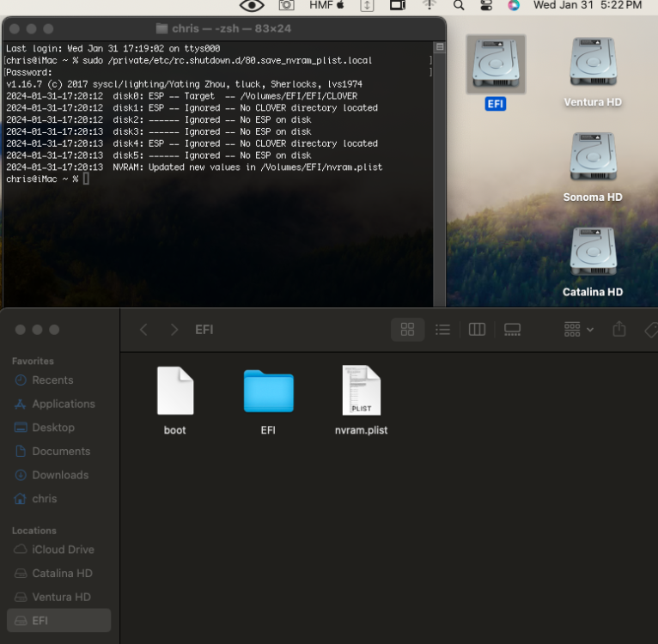This screenshot has height=644, width=658.
Task: Click the Terminal Last login line
Action: 113,49
